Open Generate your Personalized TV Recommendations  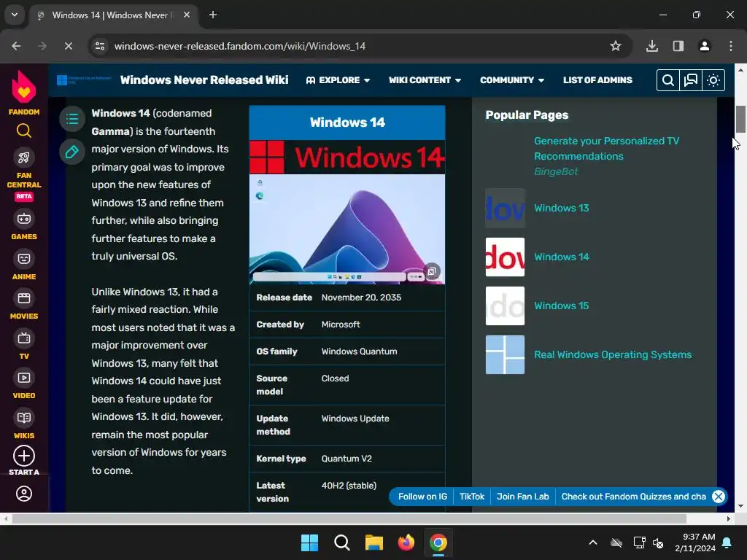pos(606,149)
